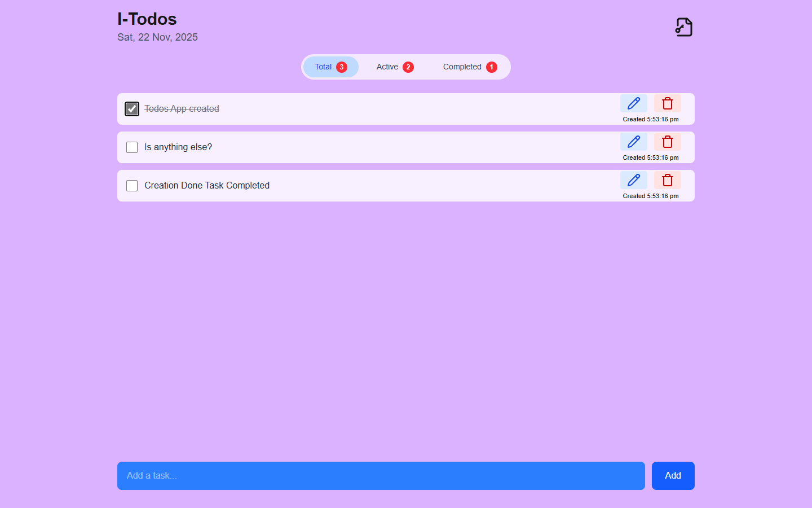
Task: Click the I-Todos app title
Action: [x=147, y=19]
